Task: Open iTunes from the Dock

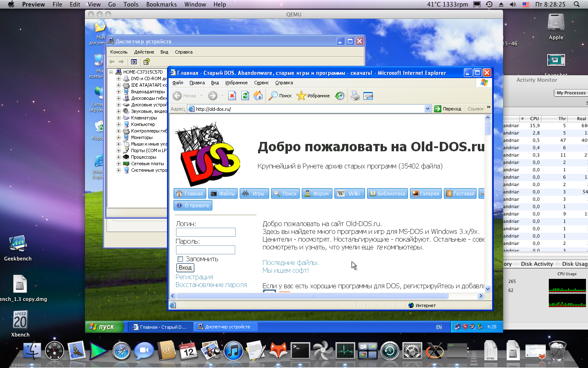Action: [234, 351]
